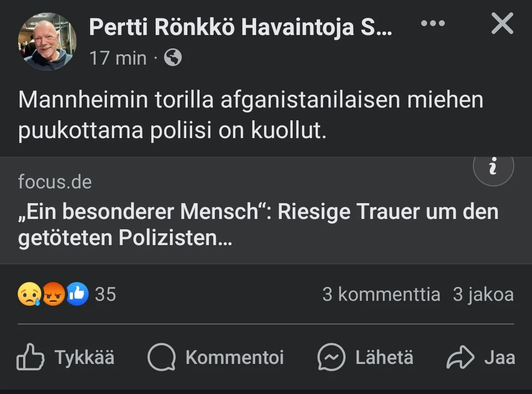
Task: View the 3 jakoa shares
Action: (x=483, y=294)
